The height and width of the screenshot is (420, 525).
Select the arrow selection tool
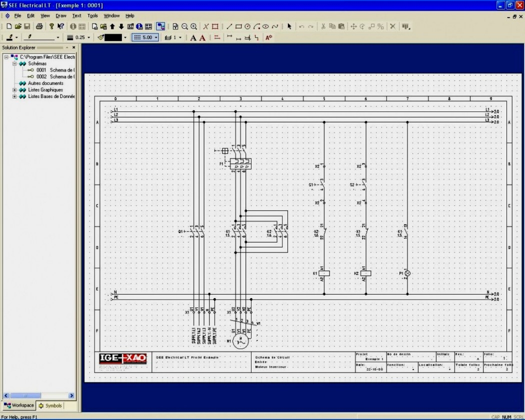click(x=289, y=26)
